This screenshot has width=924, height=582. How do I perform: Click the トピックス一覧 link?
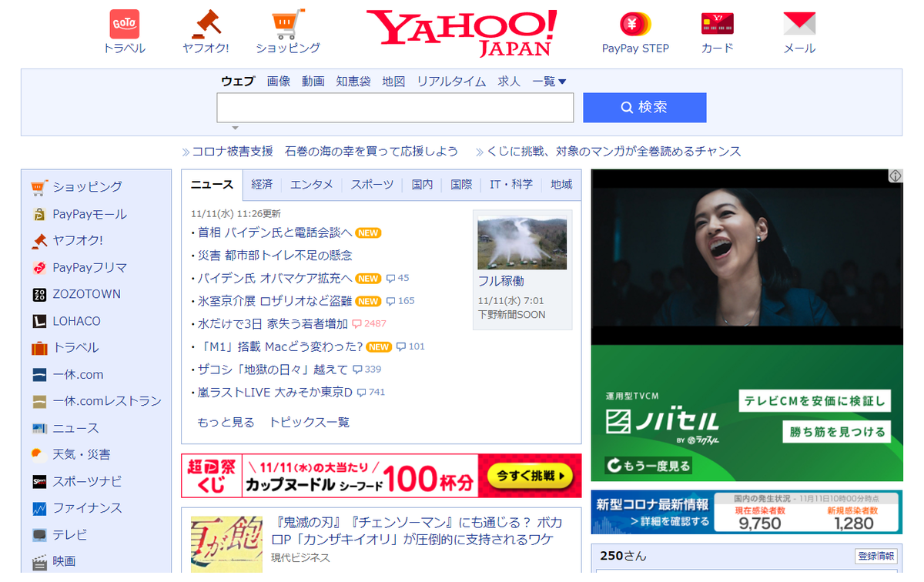click(309, 422)
